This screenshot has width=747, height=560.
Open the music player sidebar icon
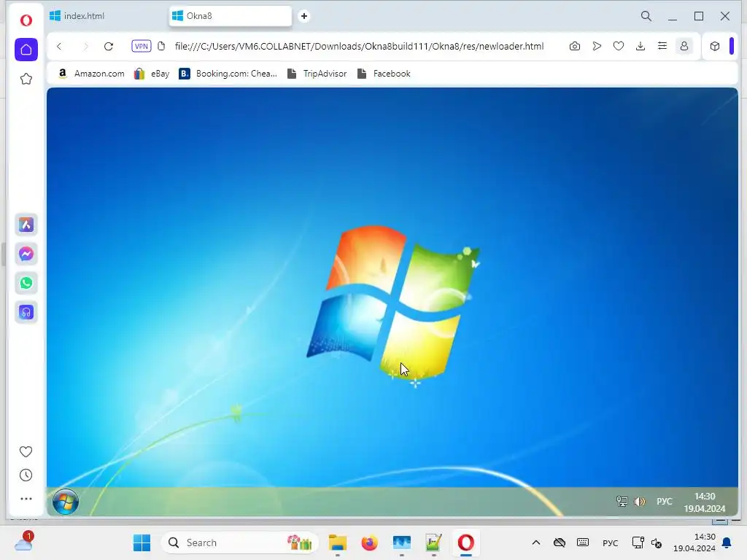[x=26, y=312]
